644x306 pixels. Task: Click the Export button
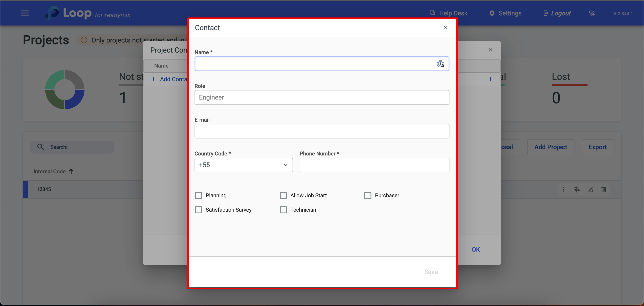pyautogui.click(x=597, y=147)
